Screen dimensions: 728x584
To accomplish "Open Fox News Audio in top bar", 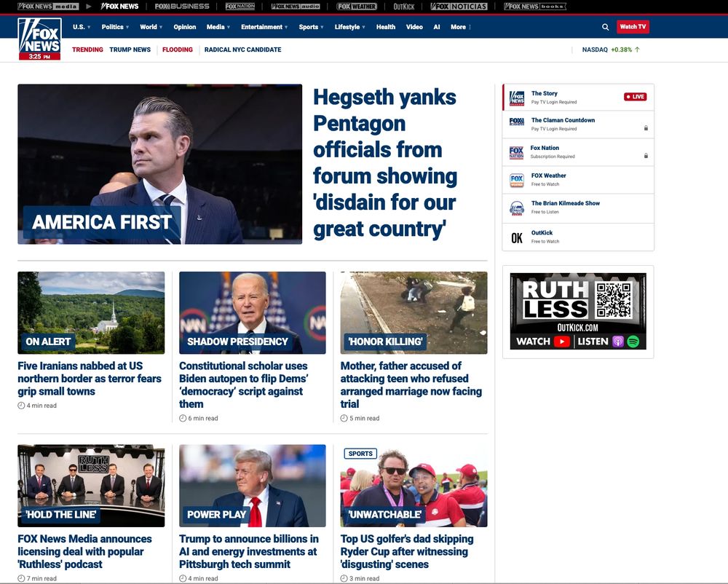I will point(296,7).
